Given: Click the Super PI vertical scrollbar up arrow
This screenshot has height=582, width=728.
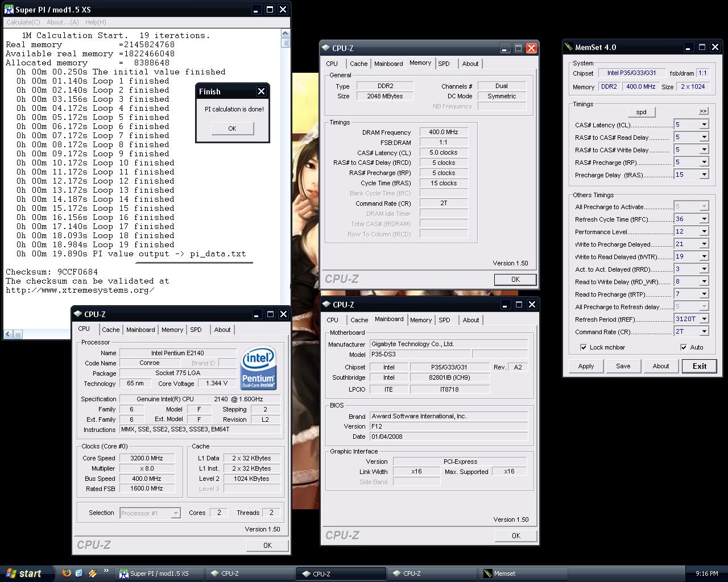Looking at the screenshot, I should (x=286, y=34).
